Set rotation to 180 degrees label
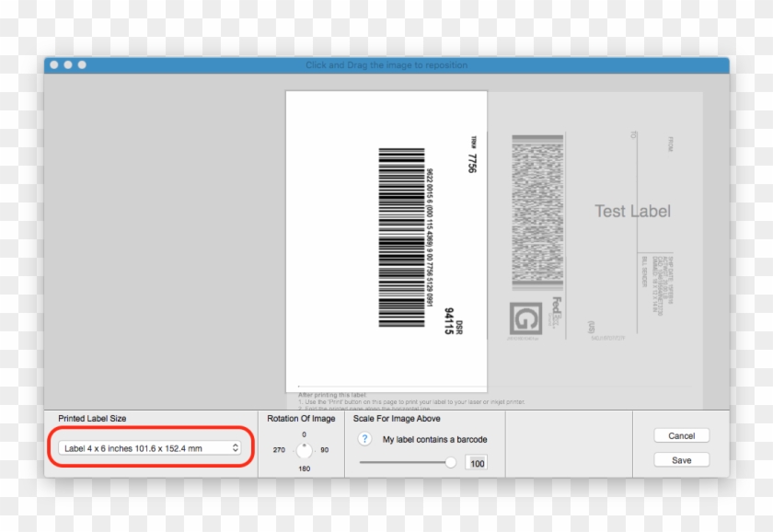 pos(305,468)
